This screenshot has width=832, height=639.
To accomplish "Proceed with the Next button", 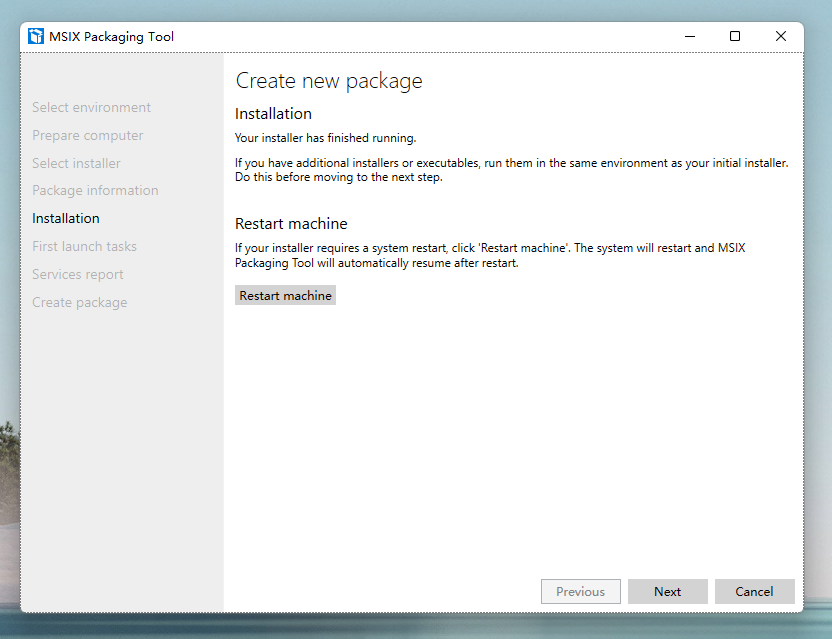I will (x=668, y=591).
